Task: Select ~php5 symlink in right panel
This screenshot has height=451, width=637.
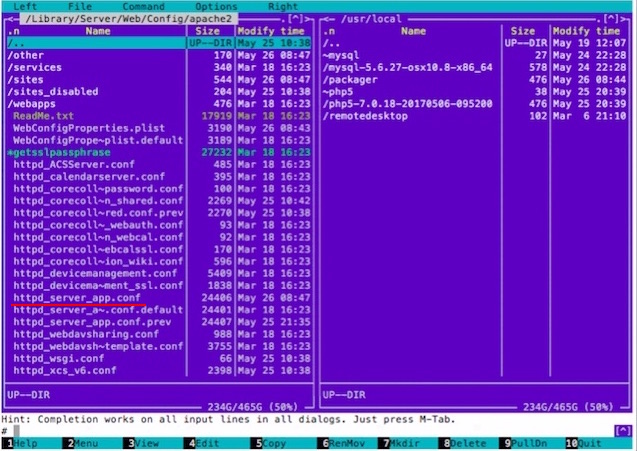Action: (x=474, y=92)
